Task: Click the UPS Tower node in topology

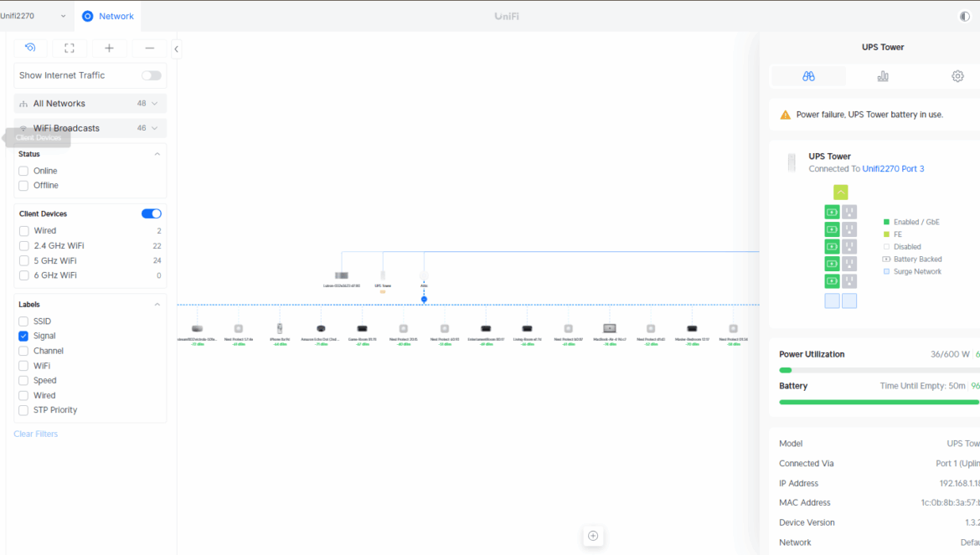Action: tap(383, 275)
